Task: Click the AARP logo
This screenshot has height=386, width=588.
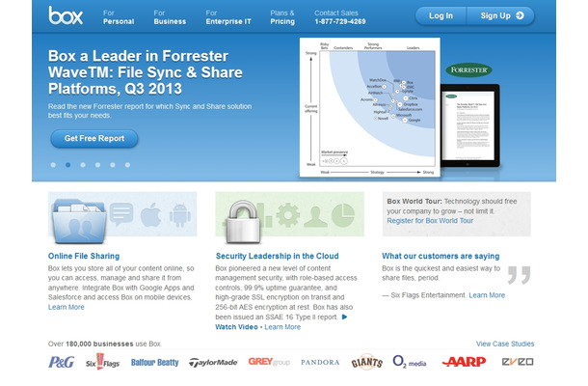Action: point(464,362)
